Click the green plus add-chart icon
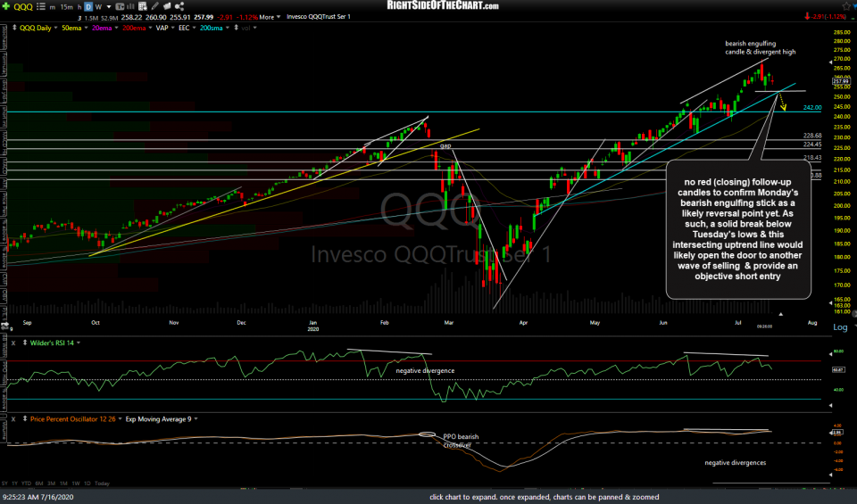The height and width of the screenshot is (504, 857). [x=6, y=6]
